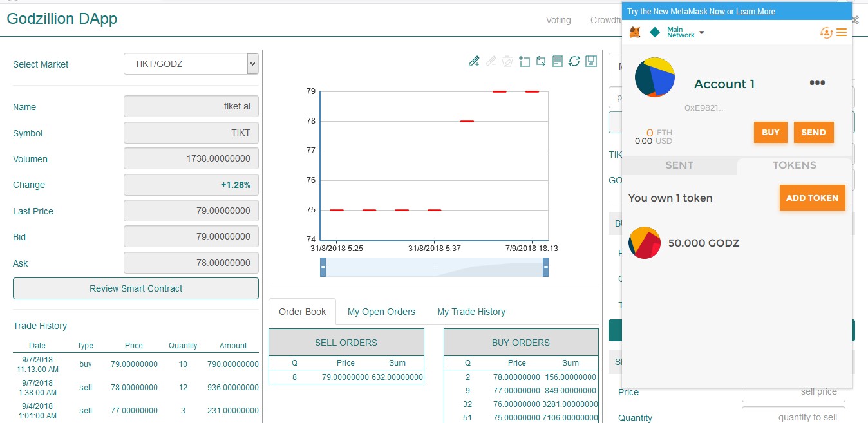Click the GODZ token icon
This screenshot has height=423, width=868.
(x=645, y=243)
